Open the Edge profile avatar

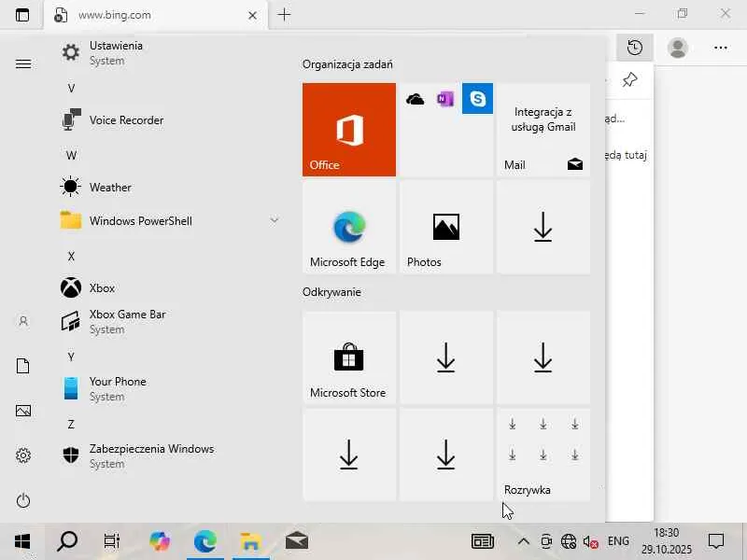(x=678, y=48)
